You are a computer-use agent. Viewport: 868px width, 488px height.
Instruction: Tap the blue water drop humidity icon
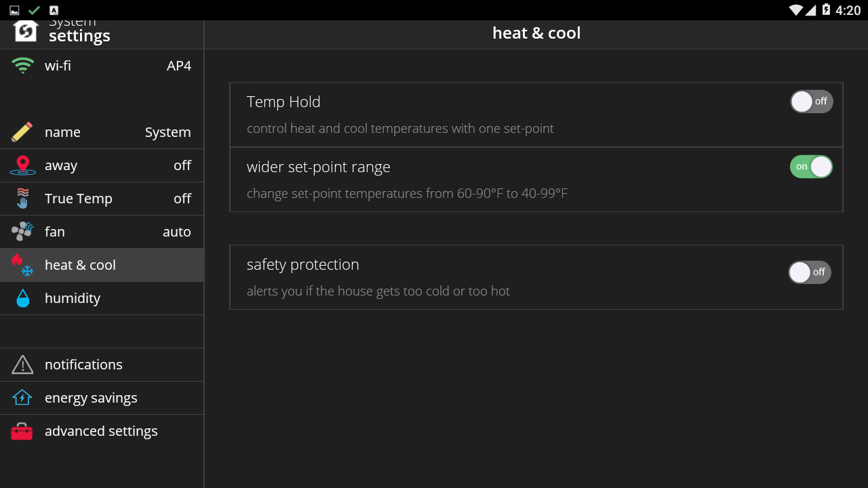click(22, 298)
